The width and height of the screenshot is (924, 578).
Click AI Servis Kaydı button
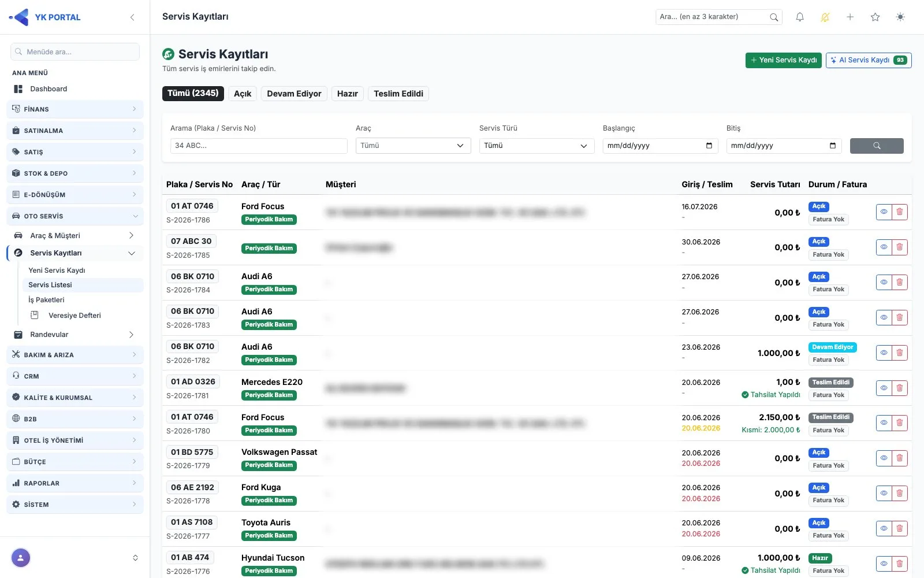[869, 60]
